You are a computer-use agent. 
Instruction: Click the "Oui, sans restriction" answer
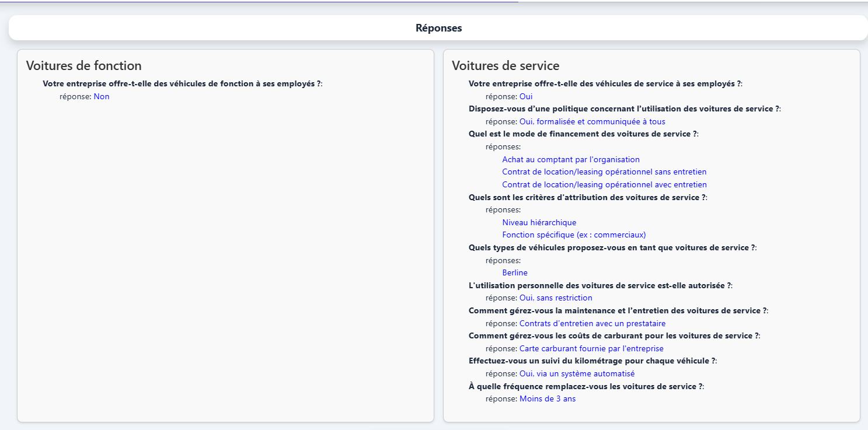coord(556,298)
